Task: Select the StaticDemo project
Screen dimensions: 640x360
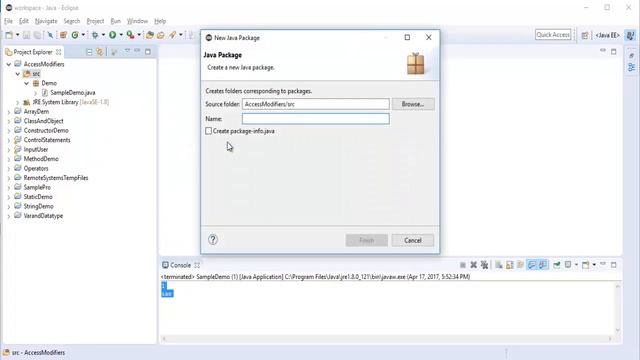Action: pos(38,197)
